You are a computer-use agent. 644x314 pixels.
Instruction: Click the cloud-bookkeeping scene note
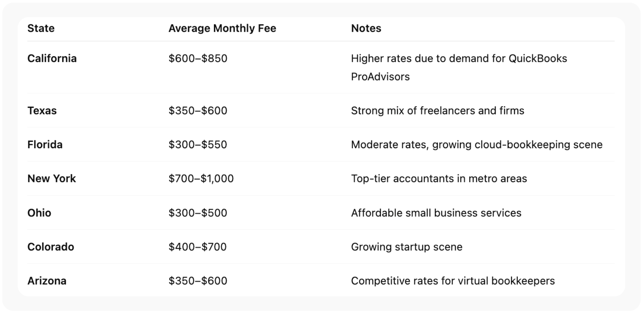click(x=477, y=145)
